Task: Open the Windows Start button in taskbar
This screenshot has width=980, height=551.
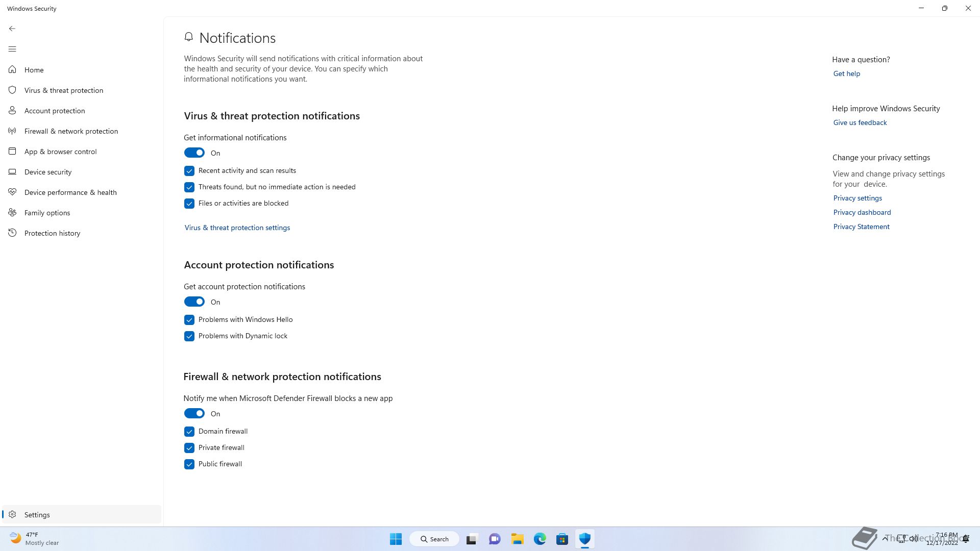Action: (x=396, y=539)
